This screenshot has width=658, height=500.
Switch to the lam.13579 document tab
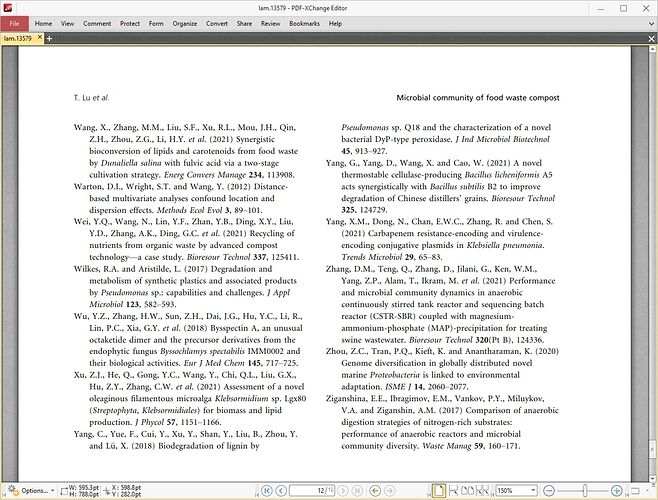point(16,38)
